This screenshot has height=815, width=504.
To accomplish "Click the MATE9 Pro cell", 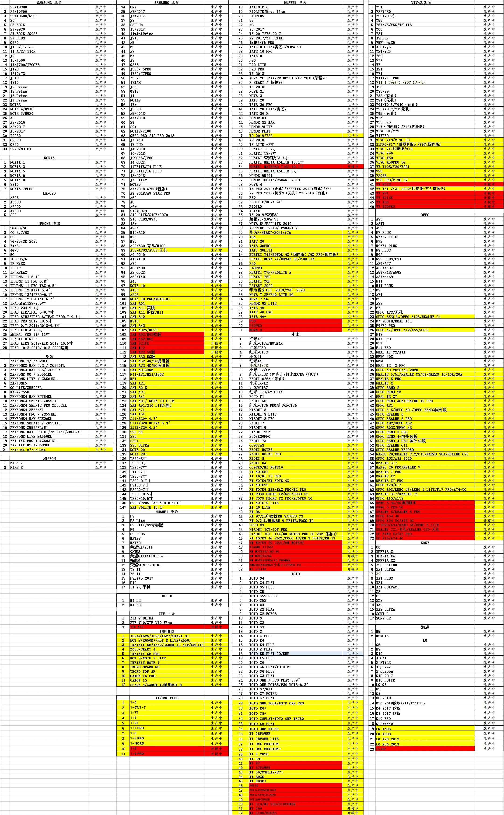I will [295, 7].
